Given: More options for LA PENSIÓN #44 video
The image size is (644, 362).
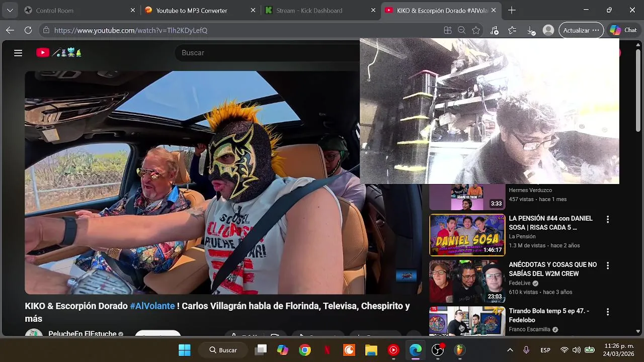Looking at the screenshot, I should point(608,219).
